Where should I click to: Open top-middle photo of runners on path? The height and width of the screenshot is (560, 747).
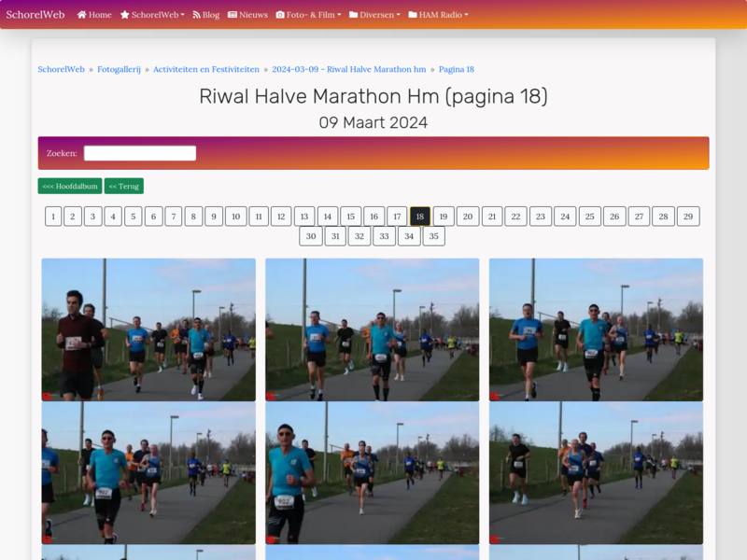coord(372,329)
